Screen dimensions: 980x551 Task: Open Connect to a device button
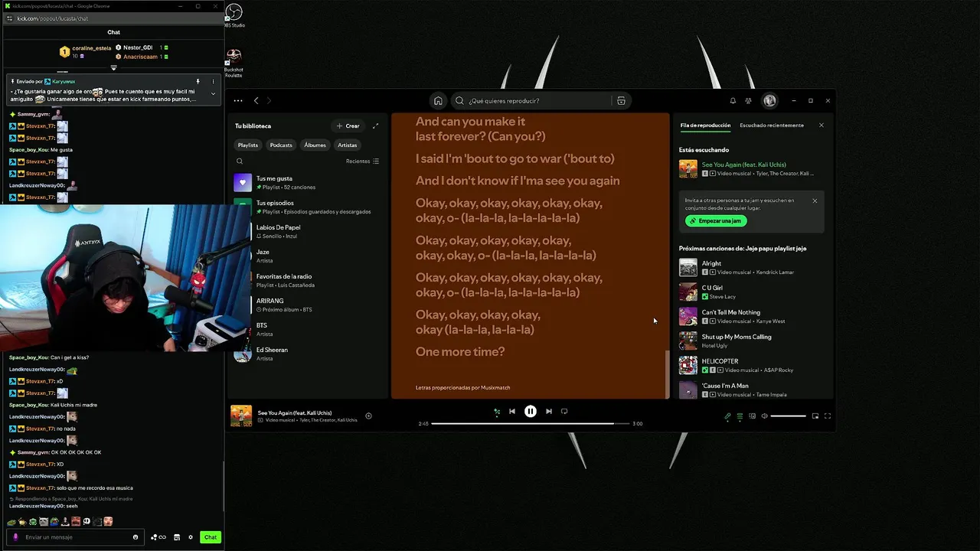click(752, 416)
